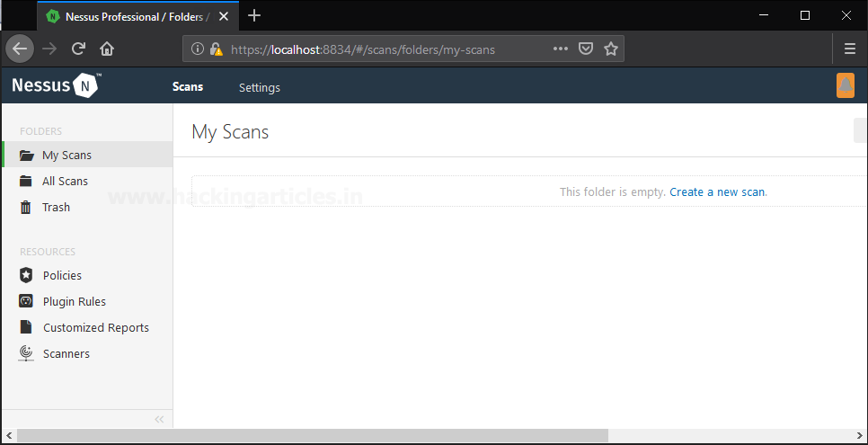Collapse the sidebar with double chevron
The height and width of the screenshot is (445, 868).
[x=159, y=419]
